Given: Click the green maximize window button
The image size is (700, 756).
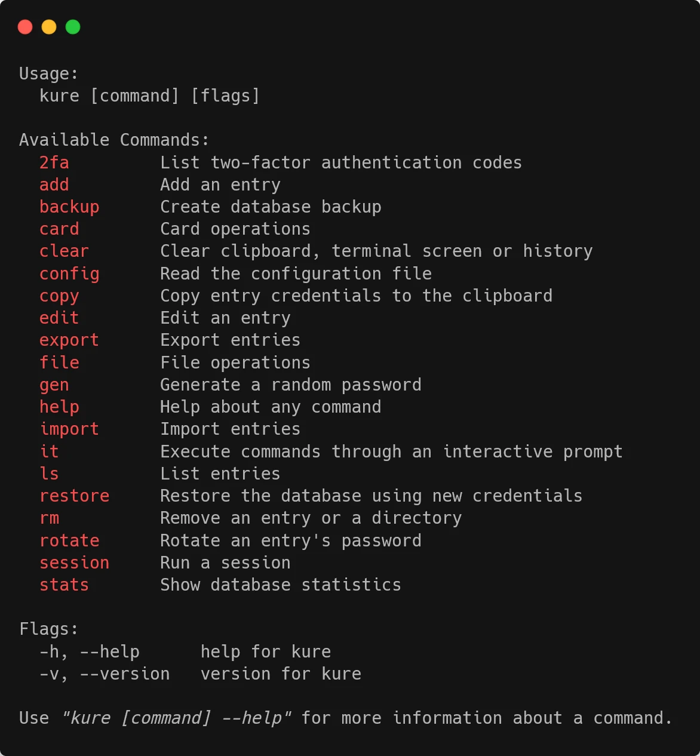Looking at the screenshot, I should pyautogui.click(x=73, y=27).
